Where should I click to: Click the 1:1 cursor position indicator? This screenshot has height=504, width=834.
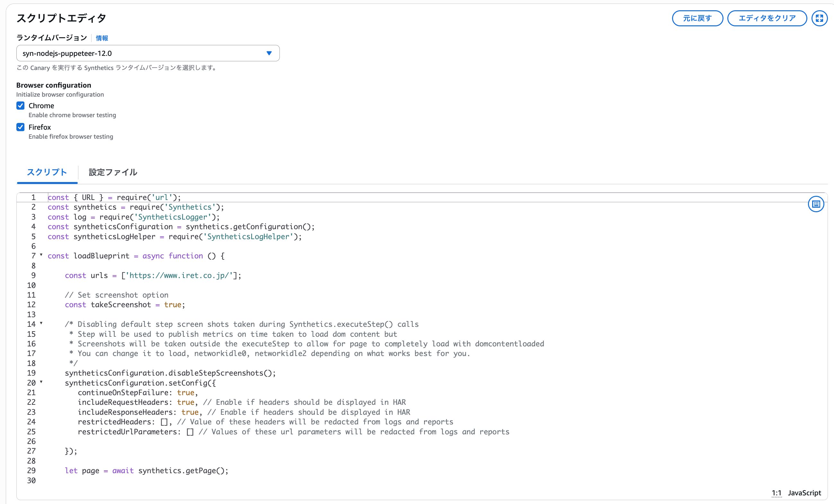776,493
